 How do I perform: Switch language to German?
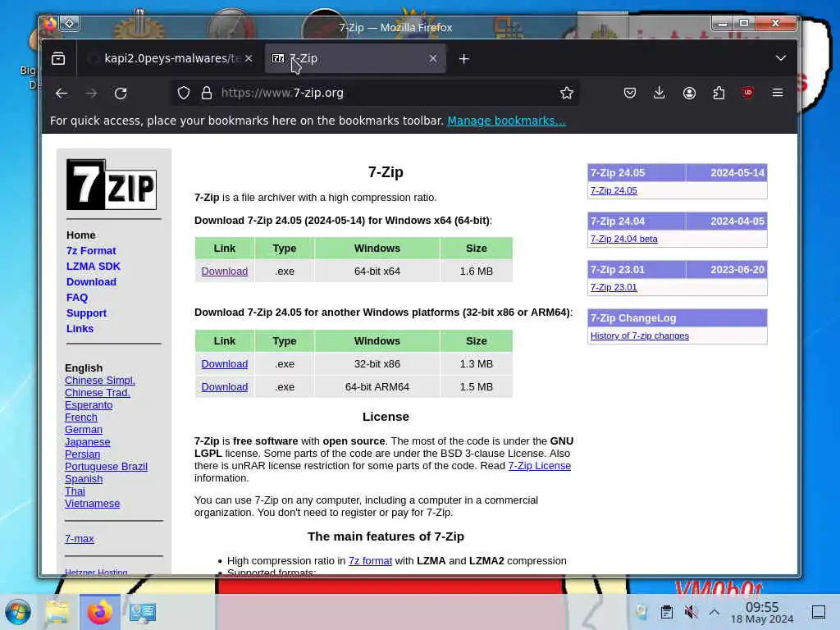(83, 430)
